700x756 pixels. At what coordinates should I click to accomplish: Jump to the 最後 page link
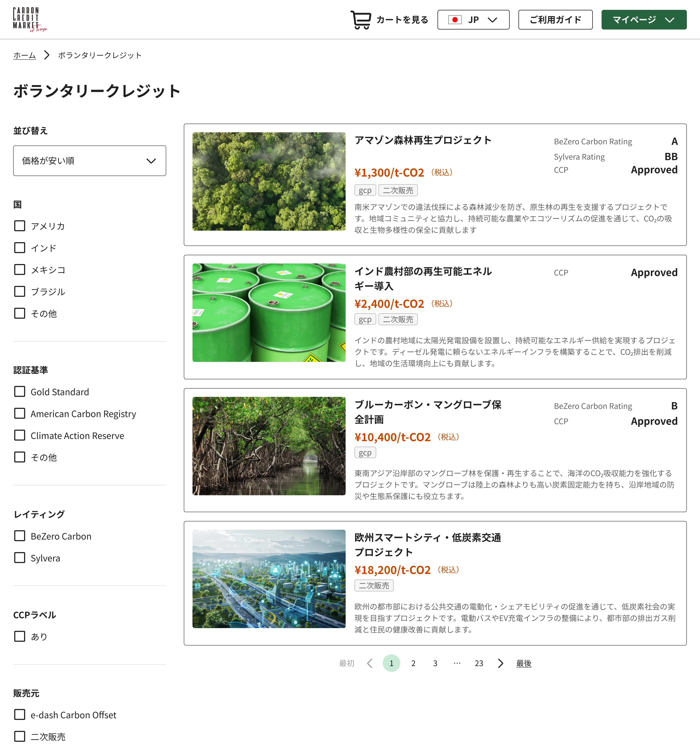[x=524, y=664]
